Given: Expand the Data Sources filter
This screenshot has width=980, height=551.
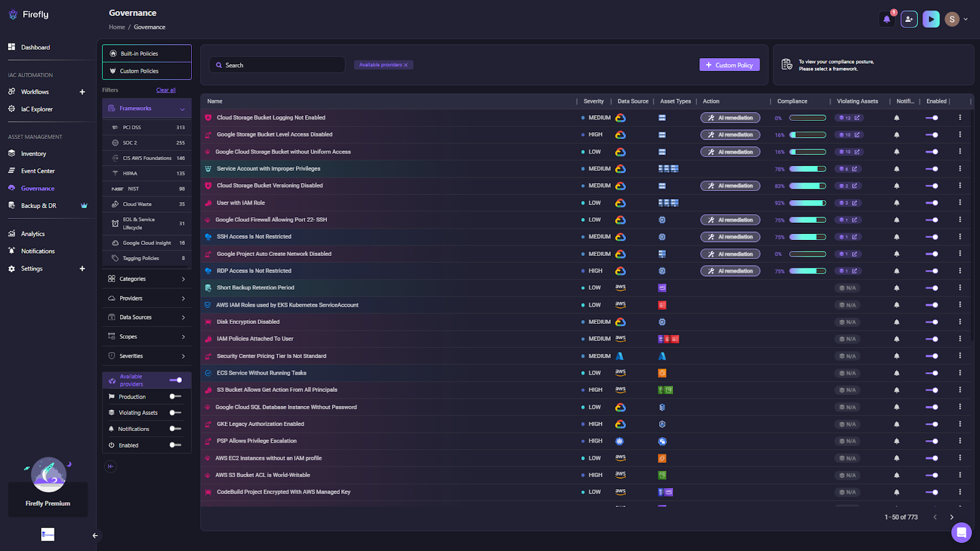Looking at the screenshot, I should coord(147,317).
